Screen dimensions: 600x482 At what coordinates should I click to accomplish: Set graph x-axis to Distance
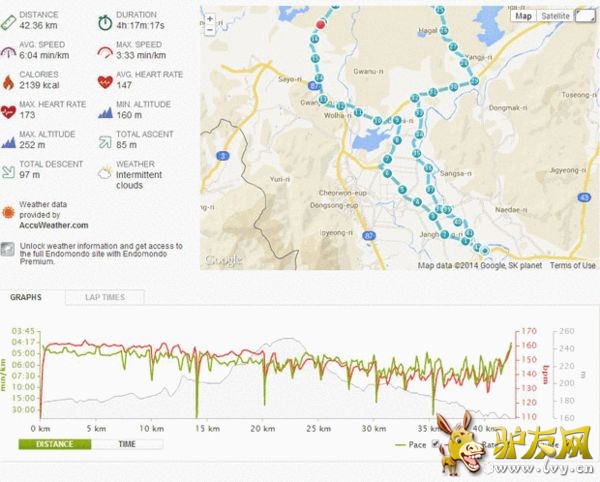click(x=54, y=444)
